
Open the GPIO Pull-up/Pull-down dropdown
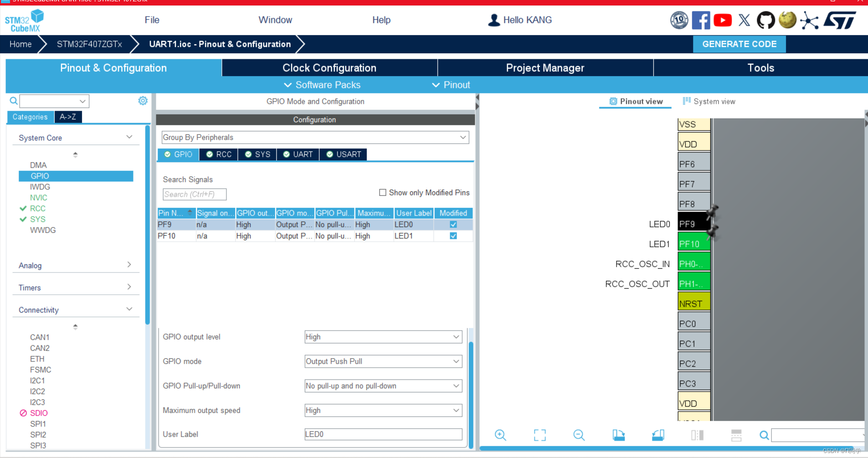[383, 386]
